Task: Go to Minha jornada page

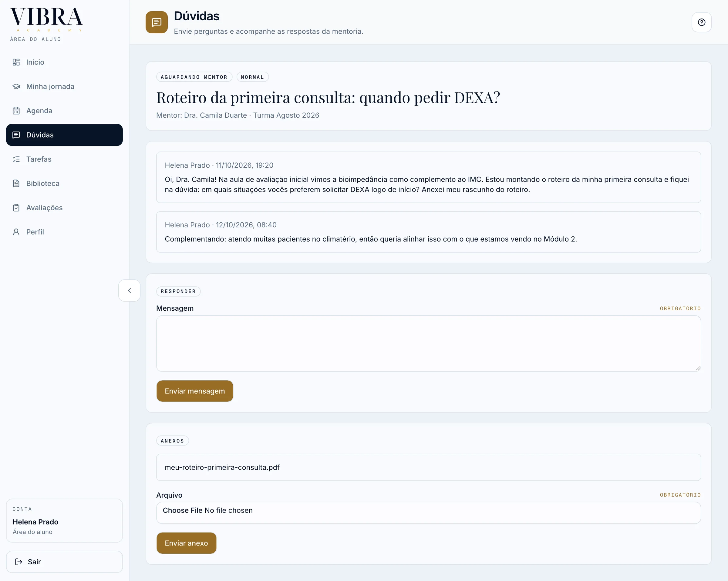Action: tap(64, 86)
